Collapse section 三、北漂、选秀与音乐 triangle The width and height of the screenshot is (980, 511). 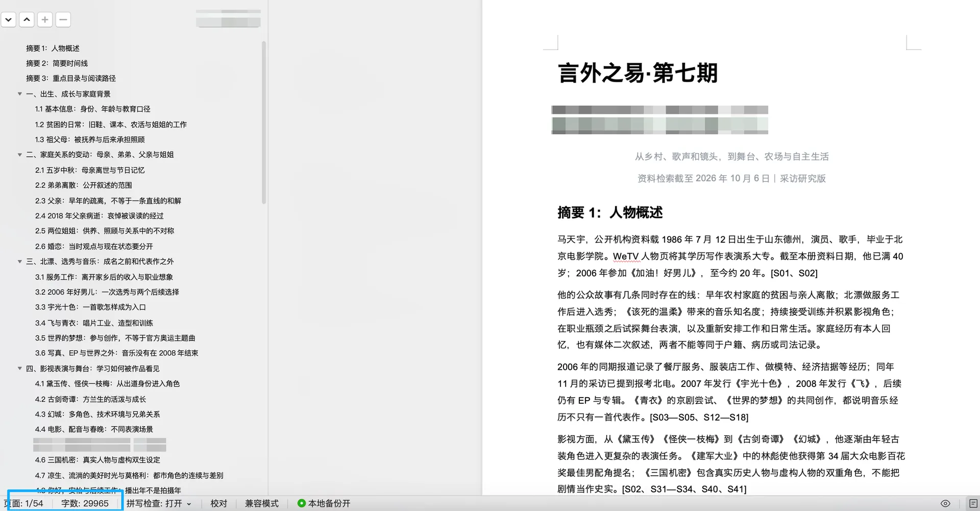20,261
